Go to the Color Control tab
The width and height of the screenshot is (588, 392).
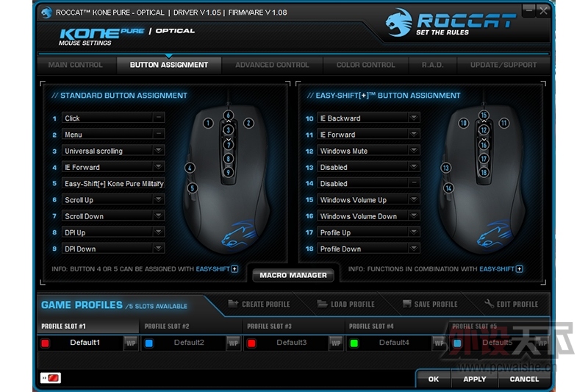[365, 65]
